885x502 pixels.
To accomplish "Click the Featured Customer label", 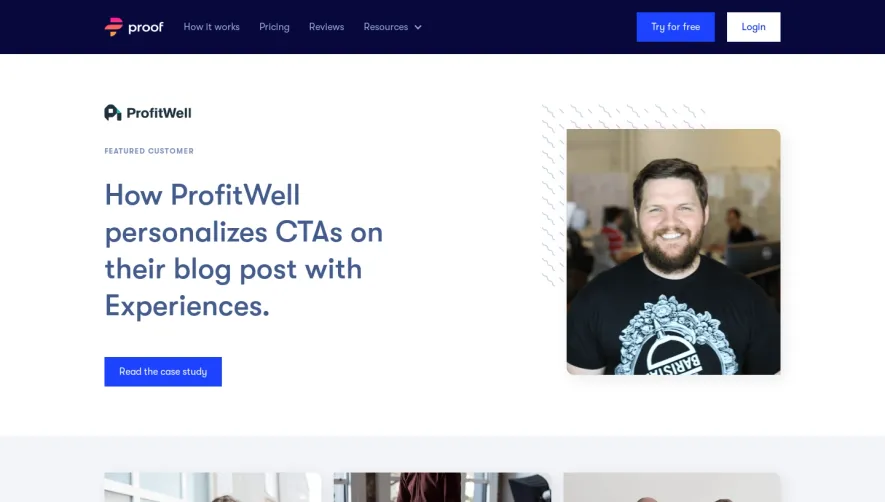I will pyautogui.click(x=149, y=151).
